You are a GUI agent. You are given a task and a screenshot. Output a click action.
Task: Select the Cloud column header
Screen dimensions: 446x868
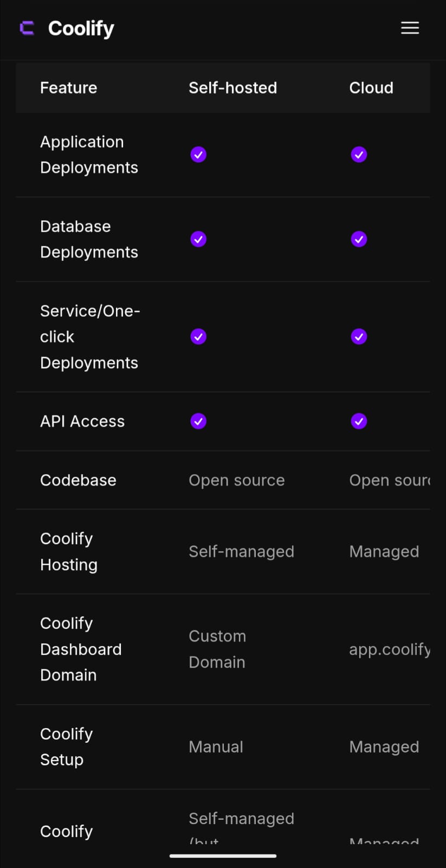point(371,88)
